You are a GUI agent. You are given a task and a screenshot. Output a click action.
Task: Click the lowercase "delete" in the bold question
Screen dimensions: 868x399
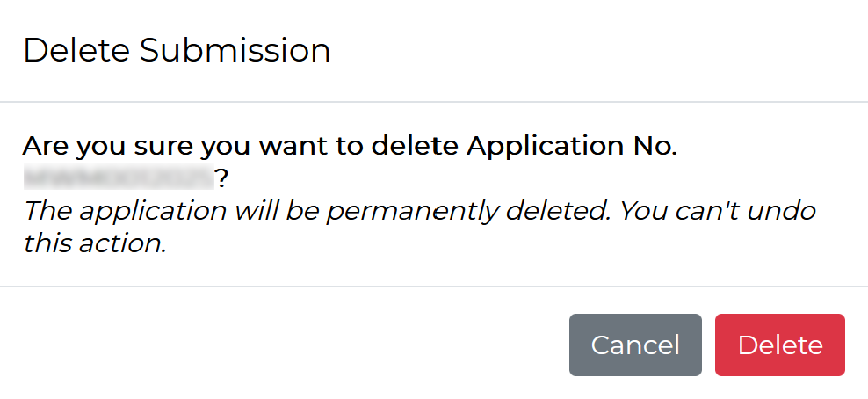[416, 146]
